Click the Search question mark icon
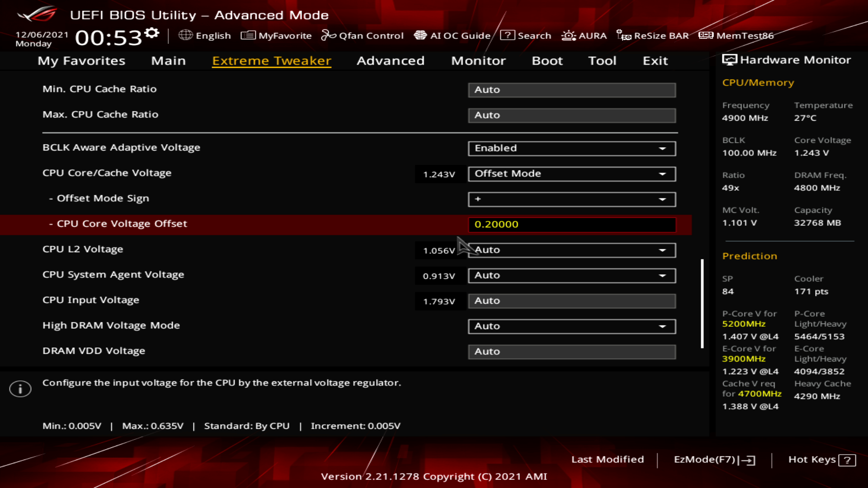 507,35
